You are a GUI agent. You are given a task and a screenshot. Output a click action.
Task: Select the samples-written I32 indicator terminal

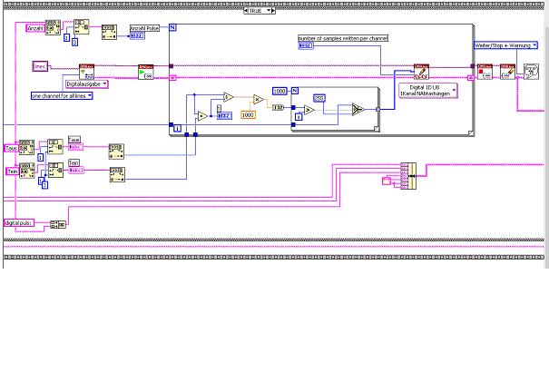(306, 45)
